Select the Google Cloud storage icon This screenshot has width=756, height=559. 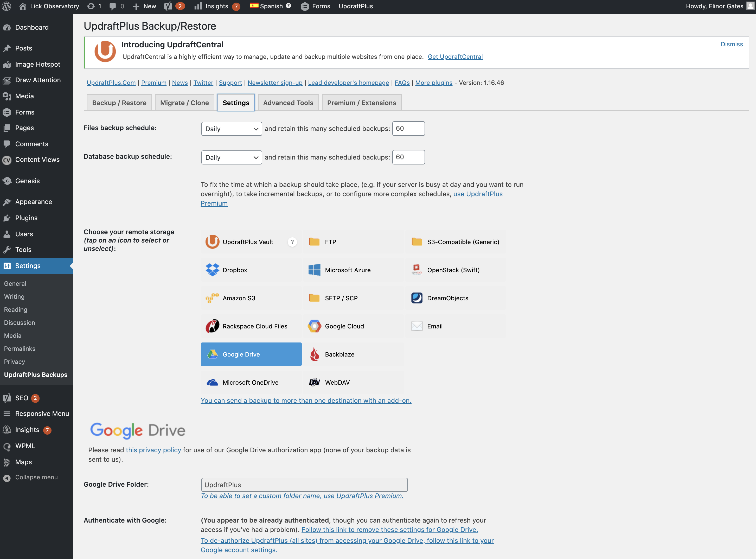point(314,326)
